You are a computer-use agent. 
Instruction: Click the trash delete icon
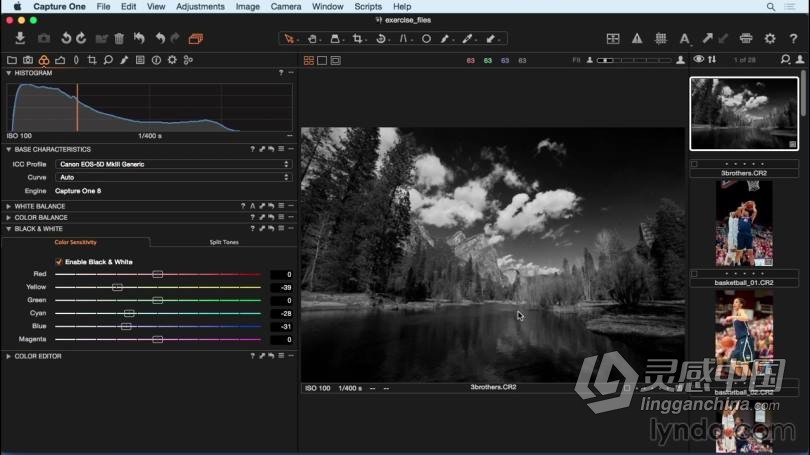click(x=119, y=39)
